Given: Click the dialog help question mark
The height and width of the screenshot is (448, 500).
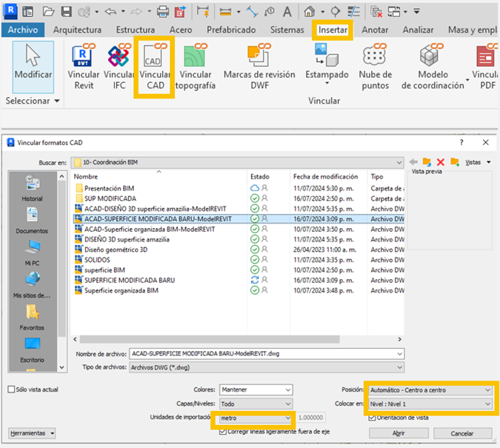Looking at the screenshot, I should point(461,142).
